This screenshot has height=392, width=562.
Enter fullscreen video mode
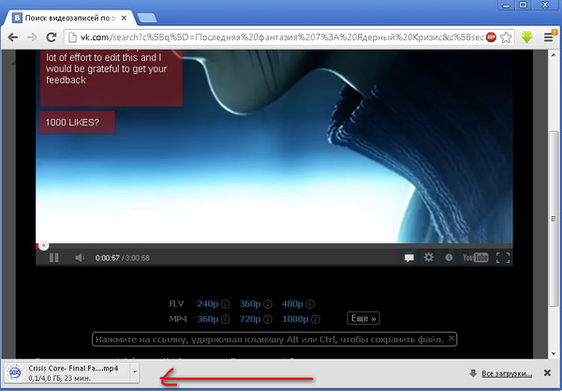[x=503, y=258]
